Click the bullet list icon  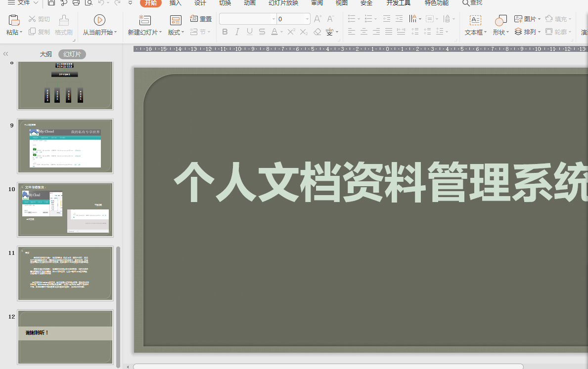point(352,19)
